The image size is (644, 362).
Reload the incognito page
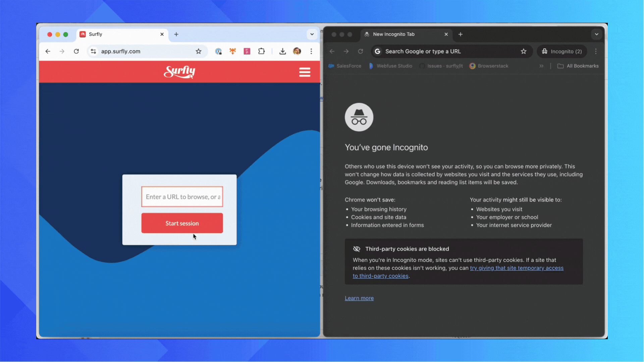click(360, 51)
